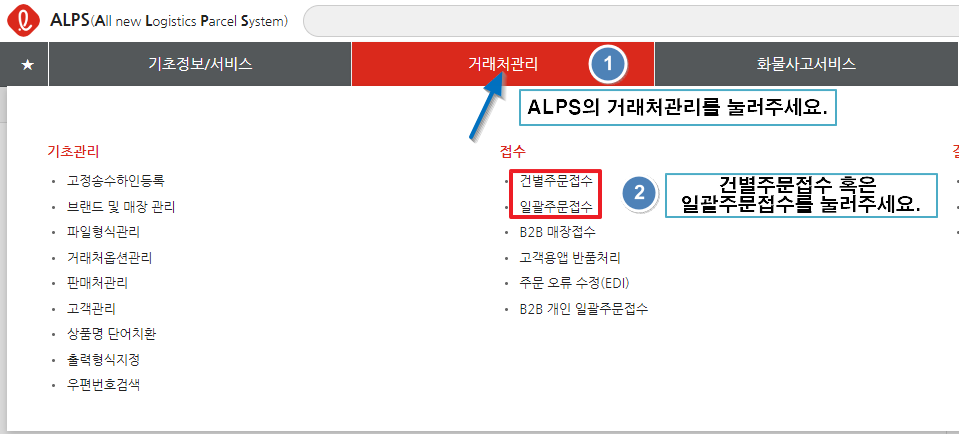This screenshot has height=434, width=959.
Task: Go to 파일형식관리
Action: 103,232
